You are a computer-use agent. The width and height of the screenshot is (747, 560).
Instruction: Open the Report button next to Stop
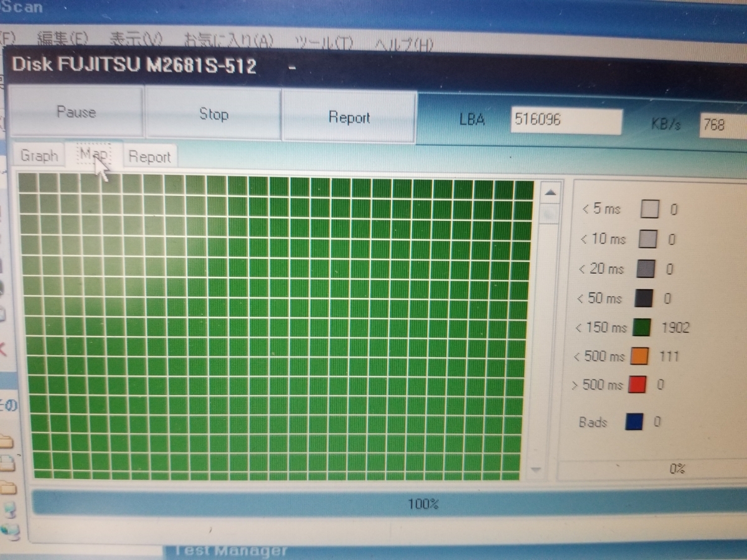pos(349,118)
